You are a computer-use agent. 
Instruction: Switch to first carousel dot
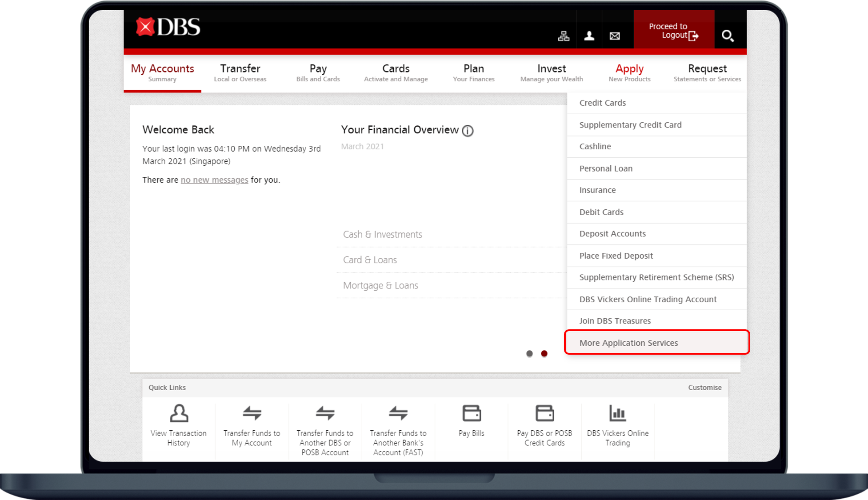tap(529, 354)
